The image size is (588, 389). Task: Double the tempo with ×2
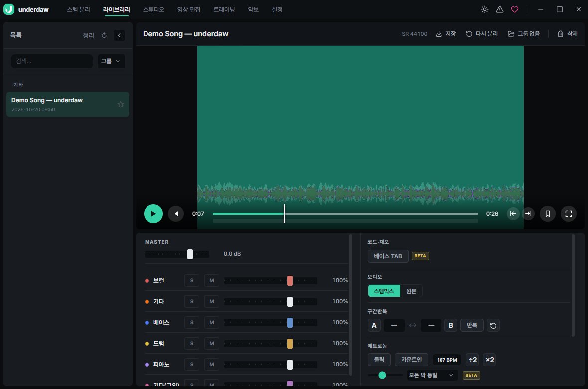(x=490, y=360)
